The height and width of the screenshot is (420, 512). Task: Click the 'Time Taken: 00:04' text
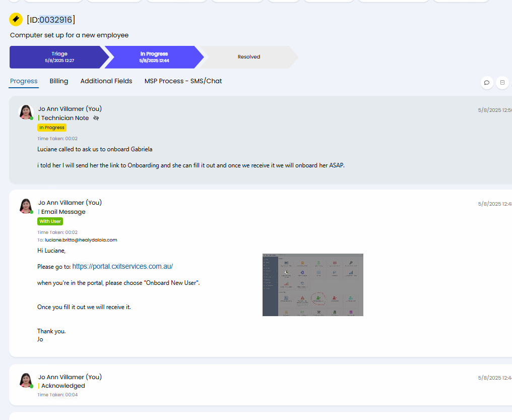[x=57, y=395]
